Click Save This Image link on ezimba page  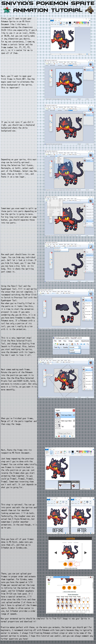point(70,543)
